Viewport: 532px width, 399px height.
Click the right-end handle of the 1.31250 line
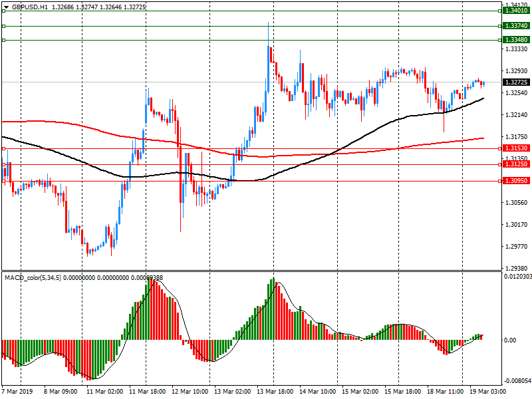pyautogui.click(x=499, y=164)
